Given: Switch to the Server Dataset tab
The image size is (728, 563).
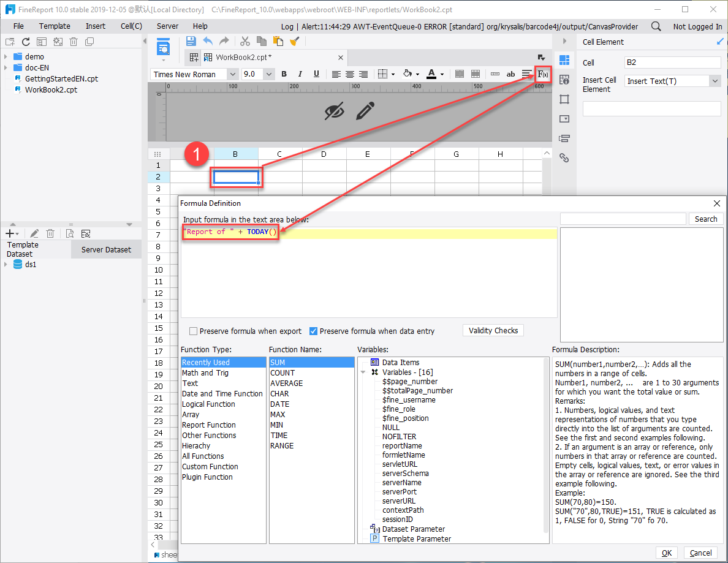Looking at the screenshot, I should [106, 249].
